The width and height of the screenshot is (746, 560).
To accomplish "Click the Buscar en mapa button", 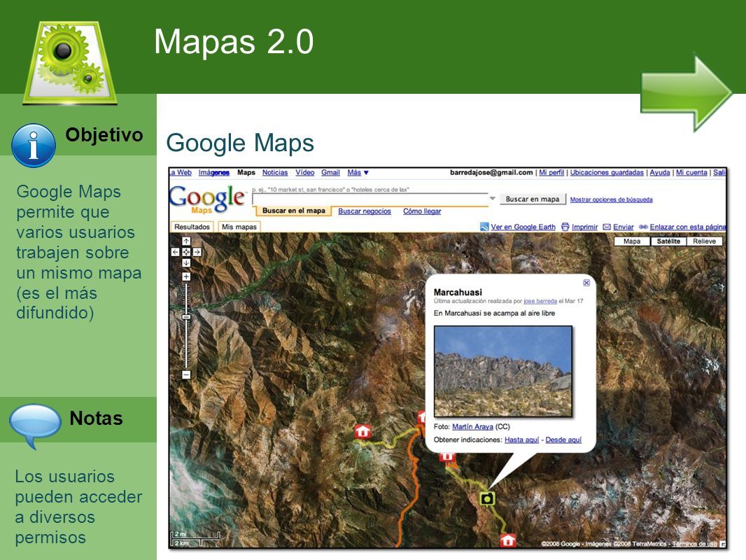I will point(533,199).
